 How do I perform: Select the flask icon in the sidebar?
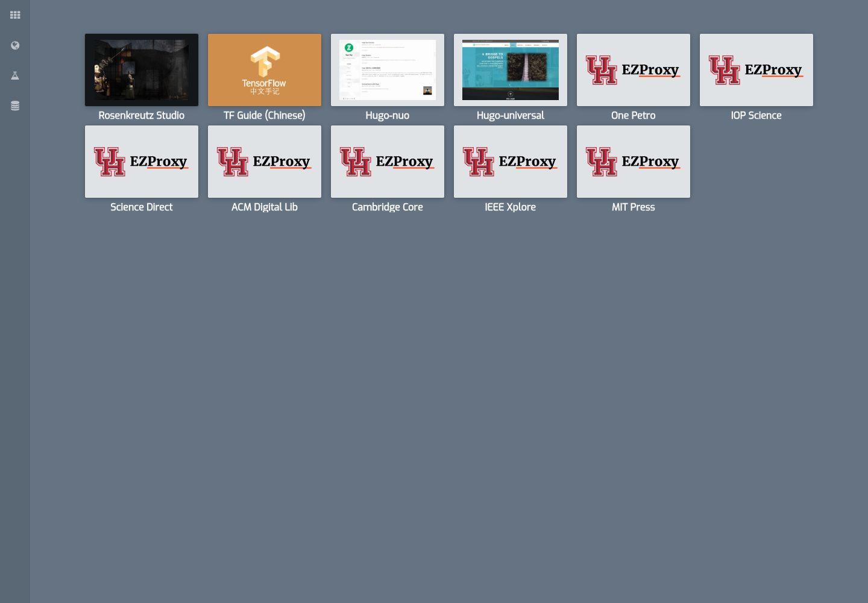(15, 75)
